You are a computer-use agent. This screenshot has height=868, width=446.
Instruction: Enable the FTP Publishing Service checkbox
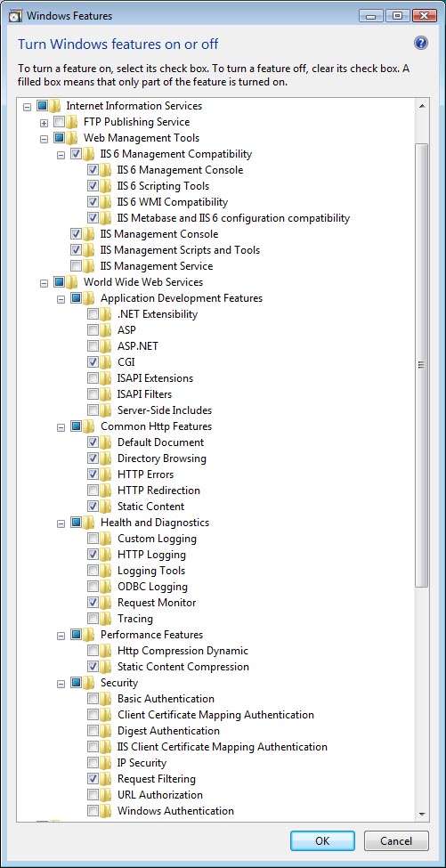[60, 122]
